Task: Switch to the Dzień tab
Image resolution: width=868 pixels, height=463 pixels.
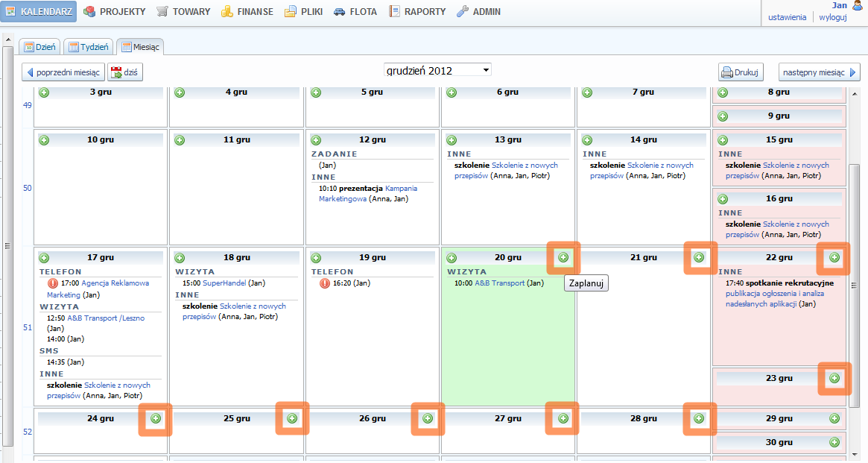Action: coord(39,47)
